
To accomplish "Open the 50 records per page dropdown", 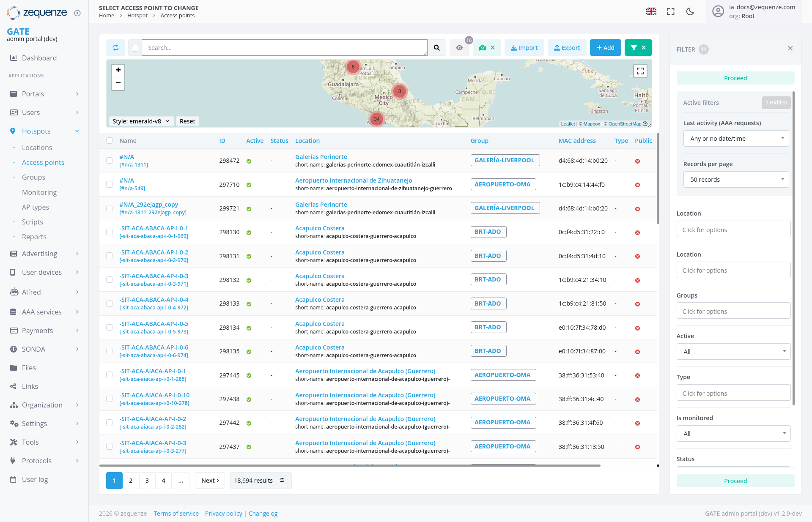I will pos(735,179).
